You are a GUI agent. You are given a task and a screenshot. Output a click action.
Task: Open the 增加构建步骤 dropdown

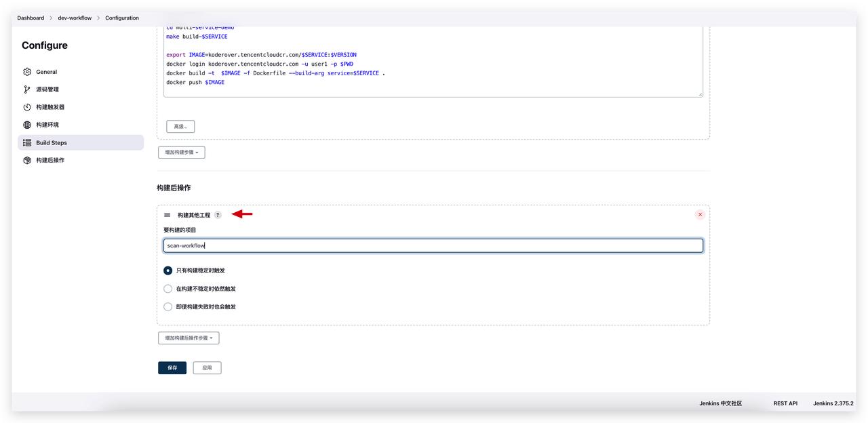click(182, 153)
